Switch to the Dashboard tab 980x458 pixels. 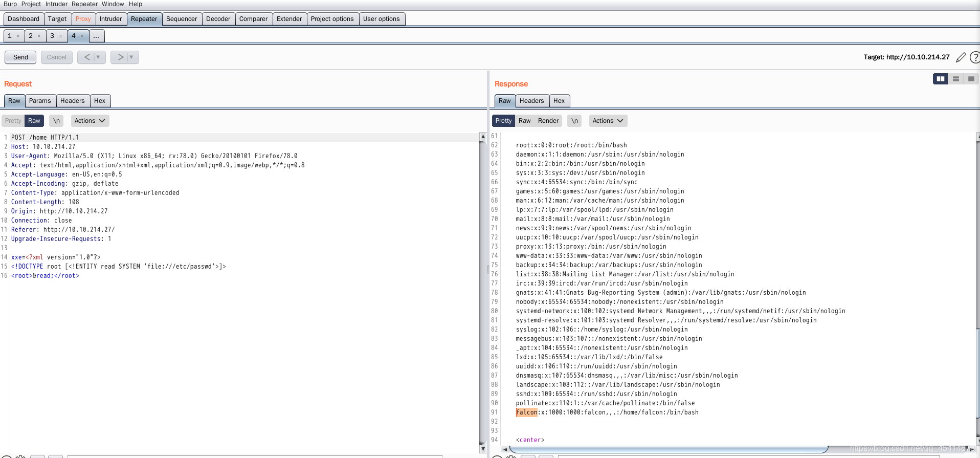tap(24, 19)
